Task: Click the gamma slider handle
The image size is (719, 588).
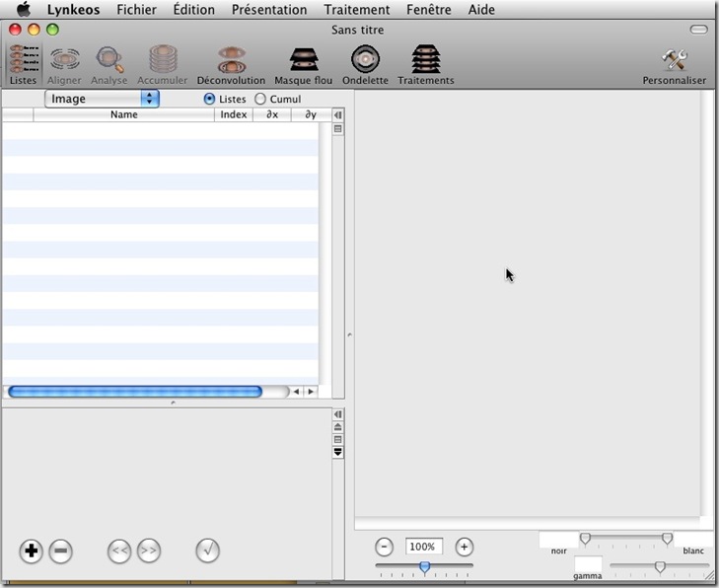Action: tap(660, 567)
